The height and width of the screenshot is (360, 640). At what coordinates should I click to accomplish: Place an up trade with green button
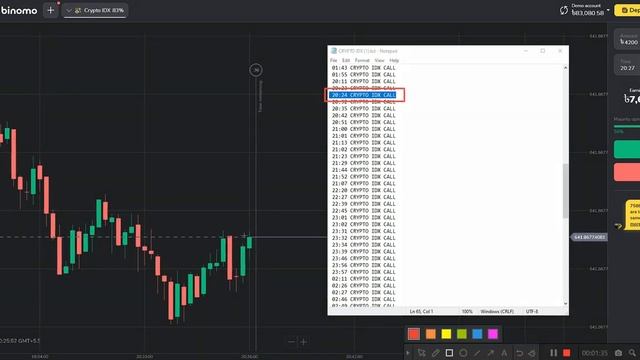point(627,149)
